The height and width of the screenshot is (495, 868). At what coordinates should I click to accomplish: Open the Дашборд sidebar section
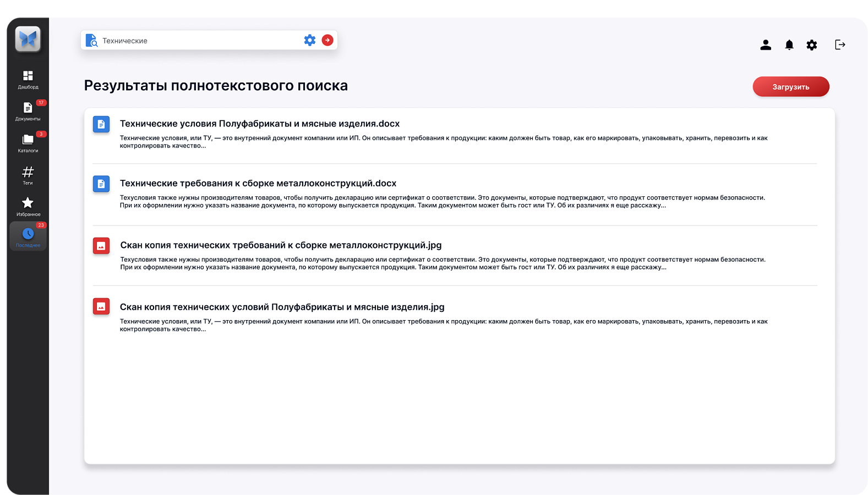pyautogui.click(x=28, y=80)
